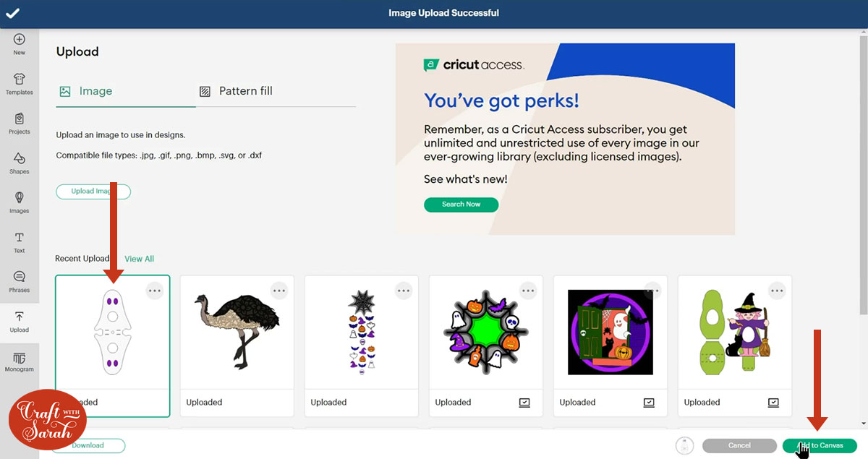This screenshot has height=459, width=868.
Task: Open the Monogram tool
Action: 20,361
